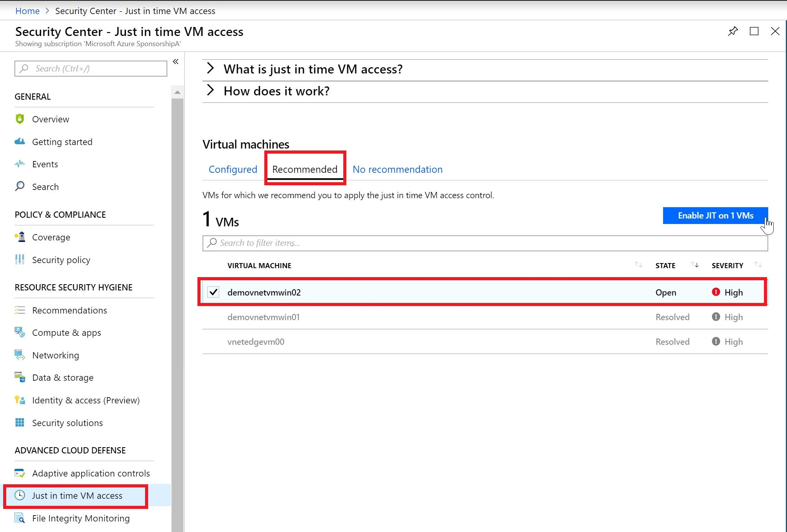Select the Recommended tab
Screen dimensions: 787x532
pos(305,169)
